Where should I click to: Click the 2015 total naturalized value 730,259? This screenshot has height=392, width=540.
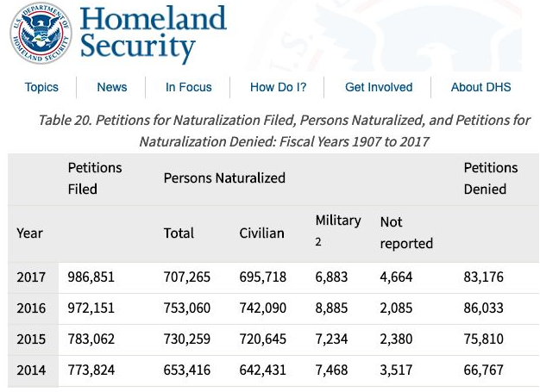(x=187, y=339)
